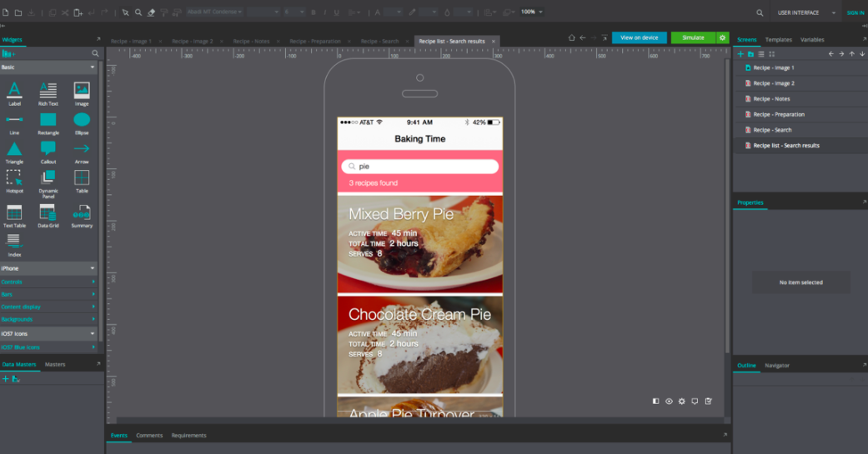Screen dimensions: 868x454
Task: Toggle underline text formatting
Action: (x=336, y=12)
